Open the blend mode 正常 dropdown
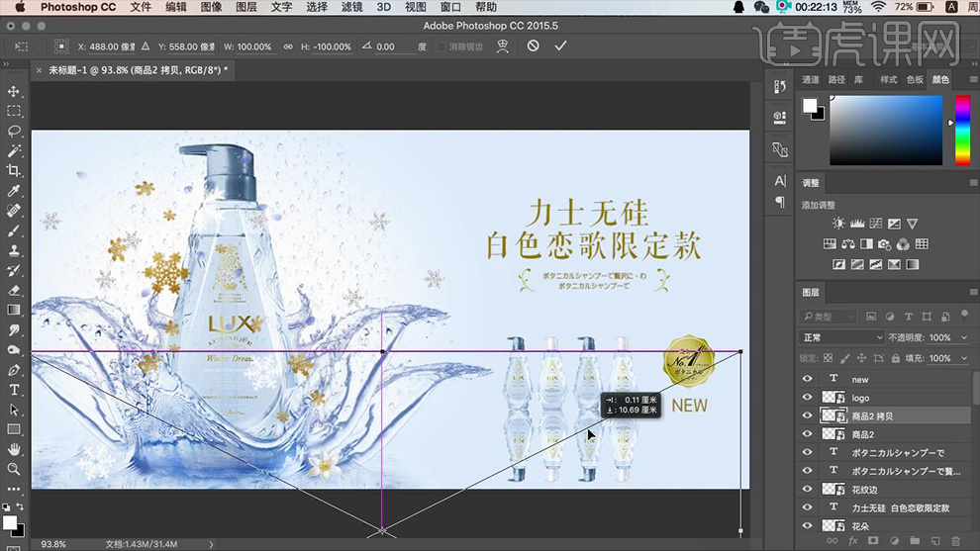 [x=841, y=337]
